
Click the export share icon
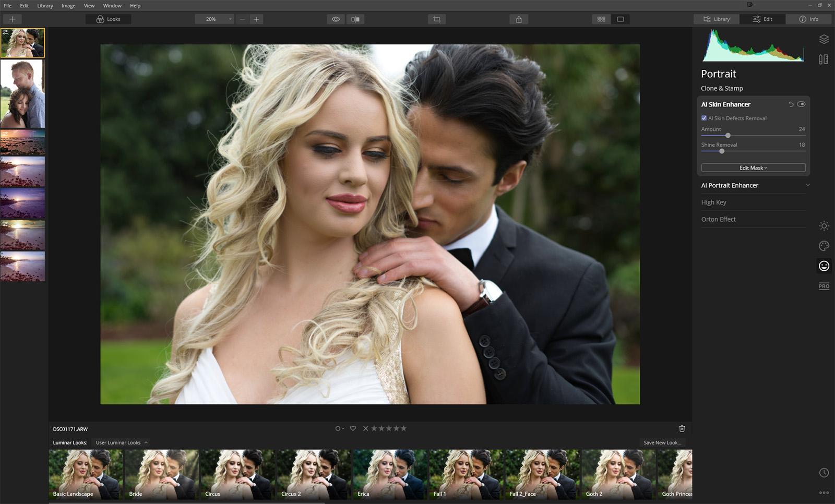(x=519, y=19)
